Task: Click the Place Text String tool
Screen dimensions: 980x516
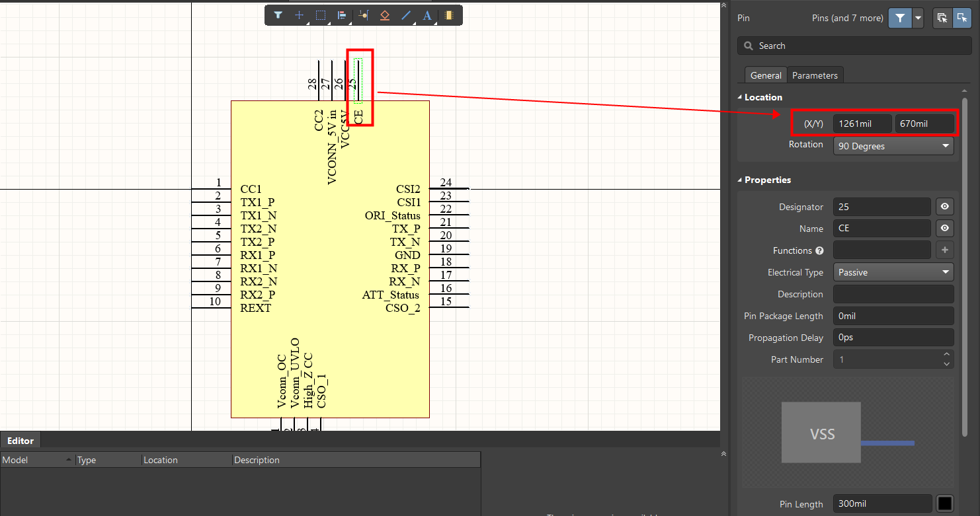Action: pos(427,15)
